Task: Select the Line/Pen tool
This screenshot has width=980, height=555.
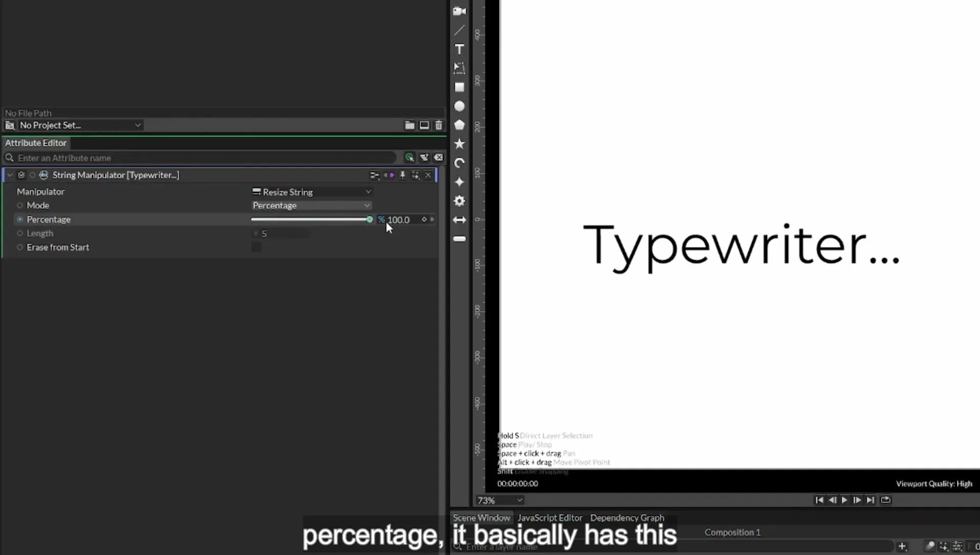Action: click(x=459, y=30)
